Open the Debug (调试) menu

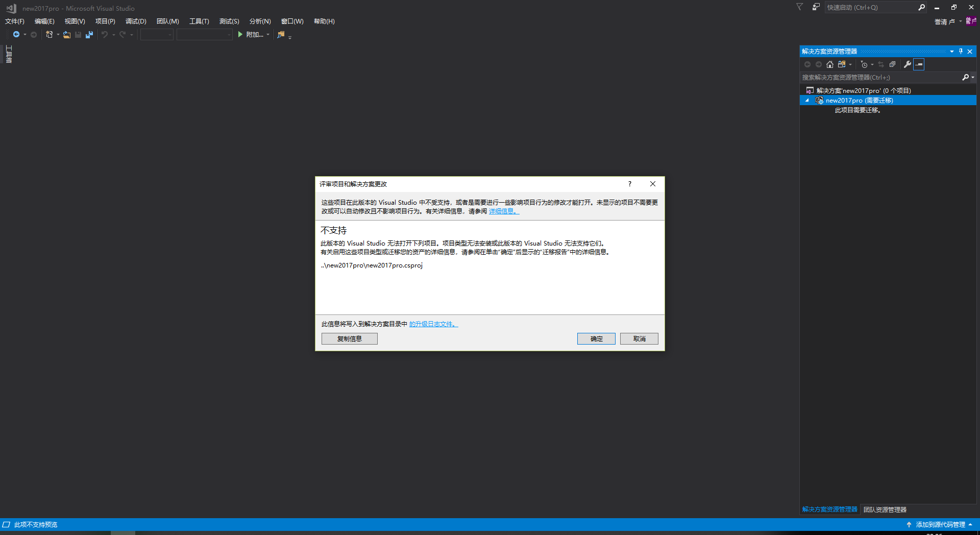[136, 21]
